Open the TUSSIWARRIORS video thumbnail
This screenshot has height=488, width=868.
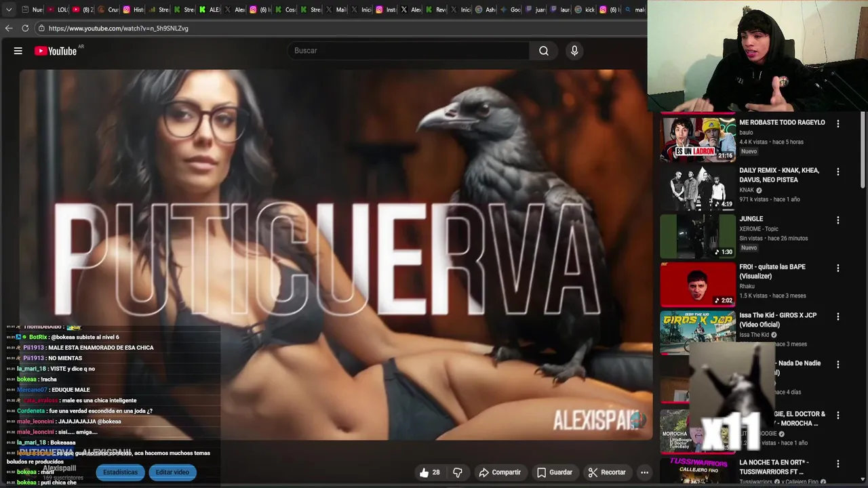click(698, 472)
